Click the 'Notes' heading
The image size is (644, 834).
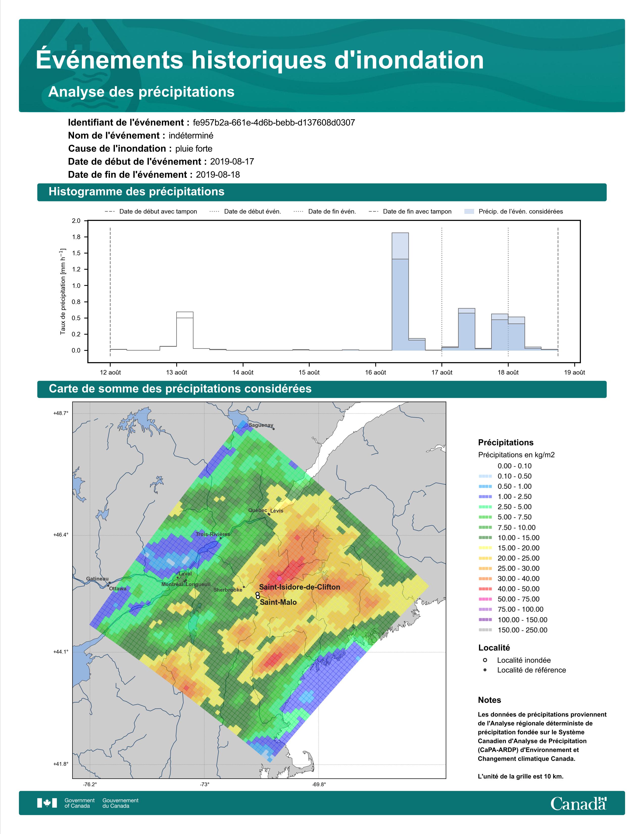pyautogui.click(x=489, y=700)
